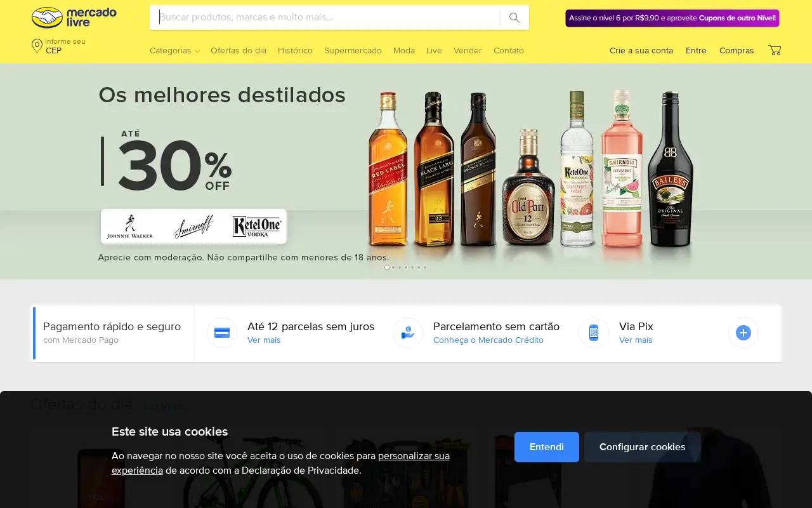Viewport: 812px width, 508px height.
Task: Click Ver mais under Até 12 parcelas
Action: (x=264, y=340)
